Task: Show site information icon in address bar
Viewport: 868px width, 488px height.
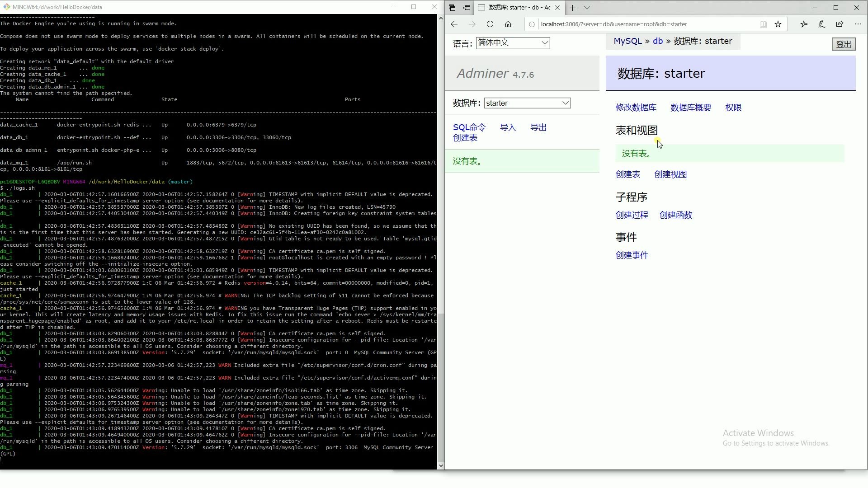Action: coord(532,24)
